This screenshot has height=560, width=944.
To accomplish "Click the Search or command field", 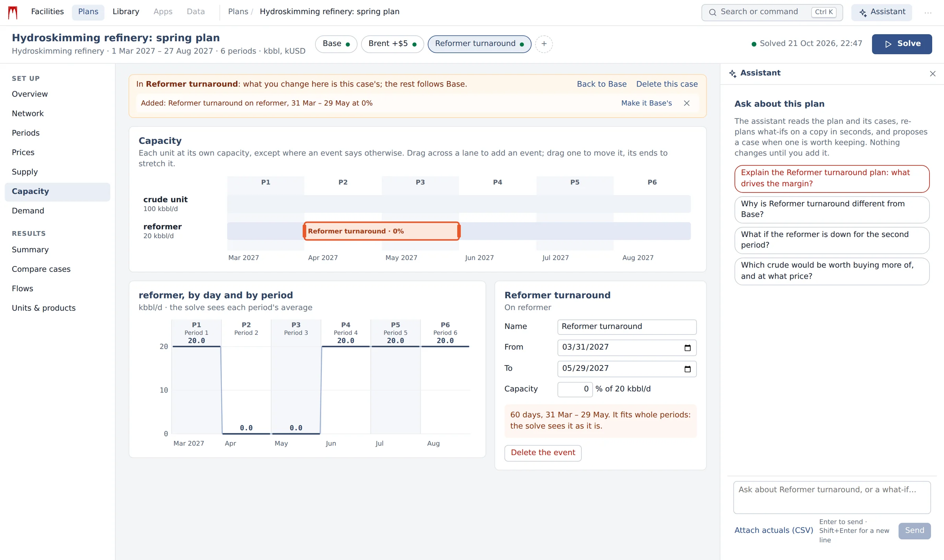I will pos(772,12).
